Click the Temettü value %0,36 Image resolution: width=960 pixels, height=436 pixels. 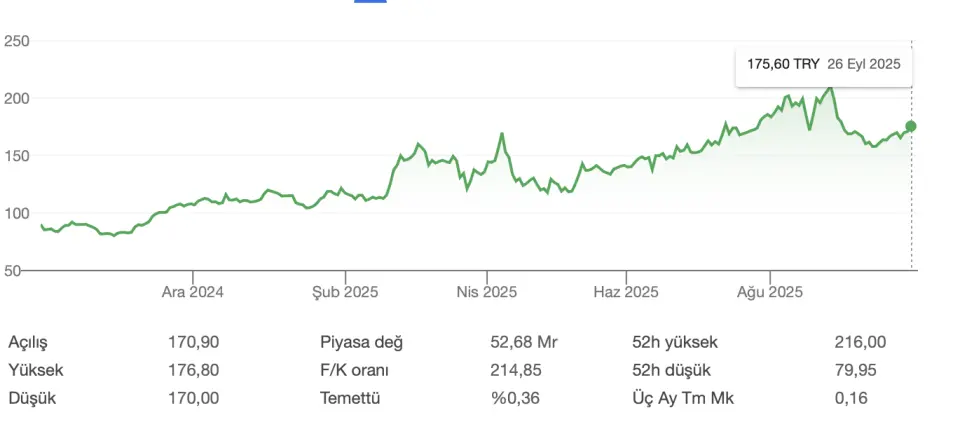(515, 398)
